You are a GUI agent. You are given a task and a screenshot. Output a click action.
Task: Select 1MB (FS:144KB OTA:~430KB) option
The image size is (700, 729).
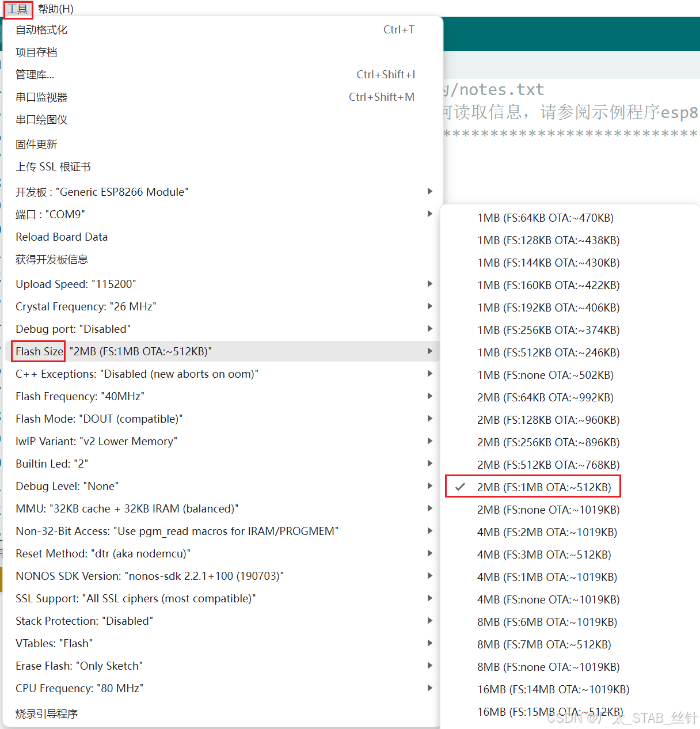570,263
